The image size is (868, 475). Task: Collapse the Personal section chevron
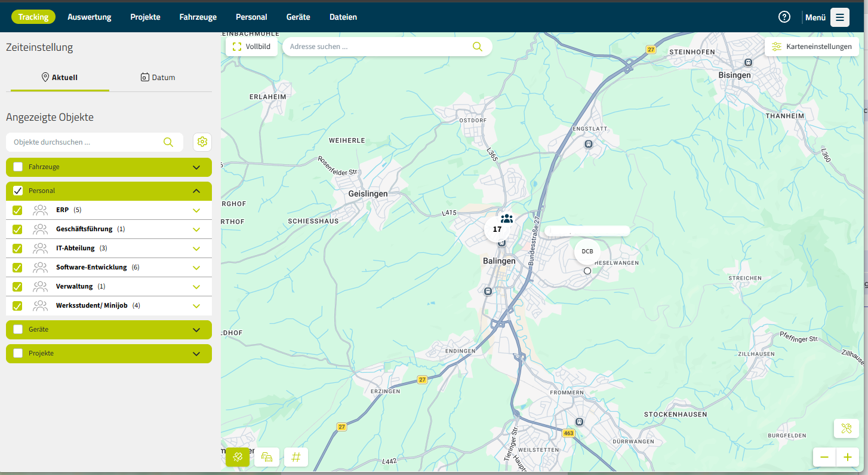196,191
